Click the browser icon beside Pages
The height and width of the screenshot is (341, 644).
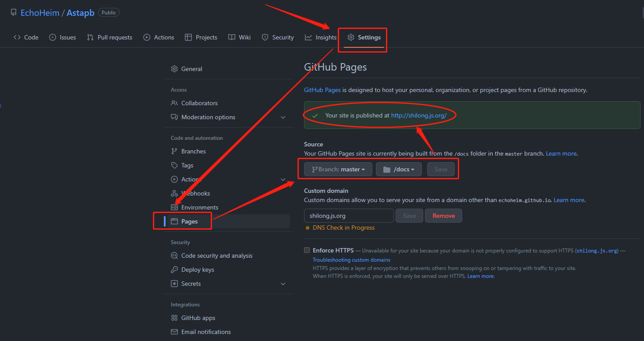pos(174,221)
